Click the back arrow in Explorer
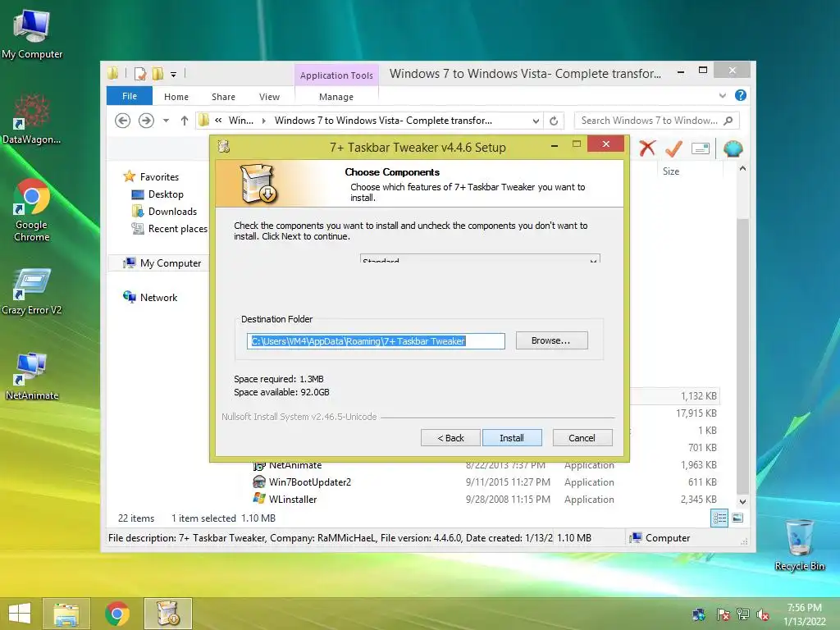 point(123,121)
